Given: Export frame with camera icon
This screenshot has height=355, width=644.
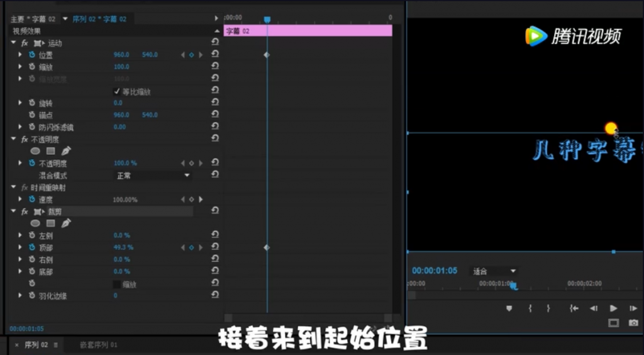Looking at the screenshot, I should point(633,324).
